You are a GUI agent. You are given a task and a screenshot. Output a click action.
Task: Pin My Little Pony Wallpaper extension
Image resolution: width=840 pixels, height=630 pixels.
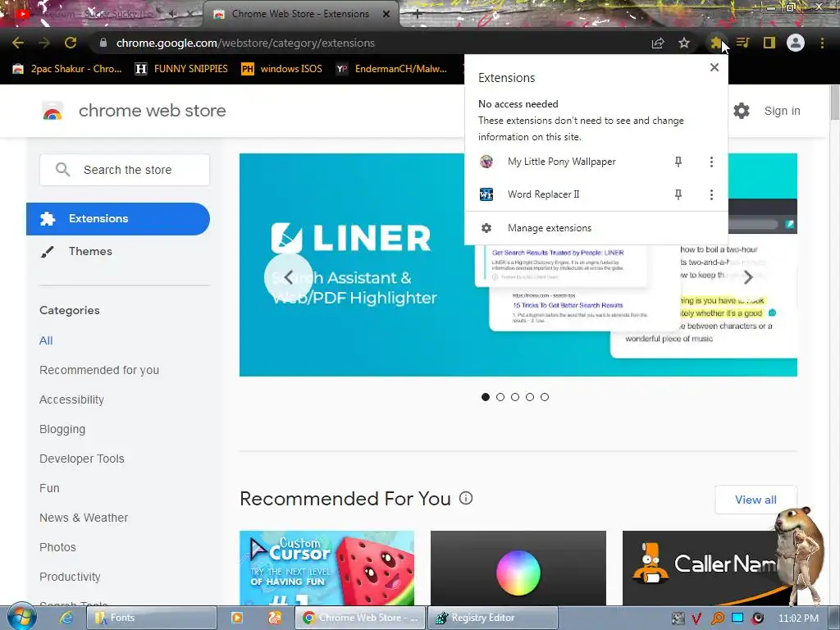678,162
